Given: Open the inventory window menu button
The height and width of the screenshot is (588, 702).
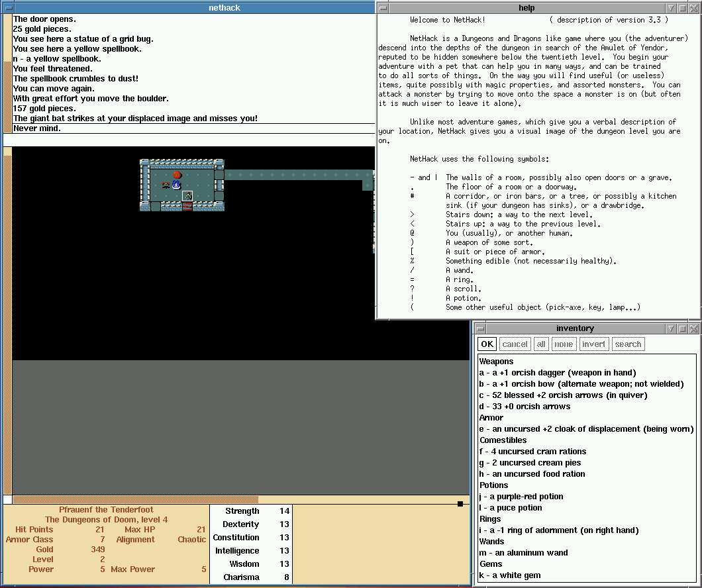Looking at the screenshot, I should 480,328.
